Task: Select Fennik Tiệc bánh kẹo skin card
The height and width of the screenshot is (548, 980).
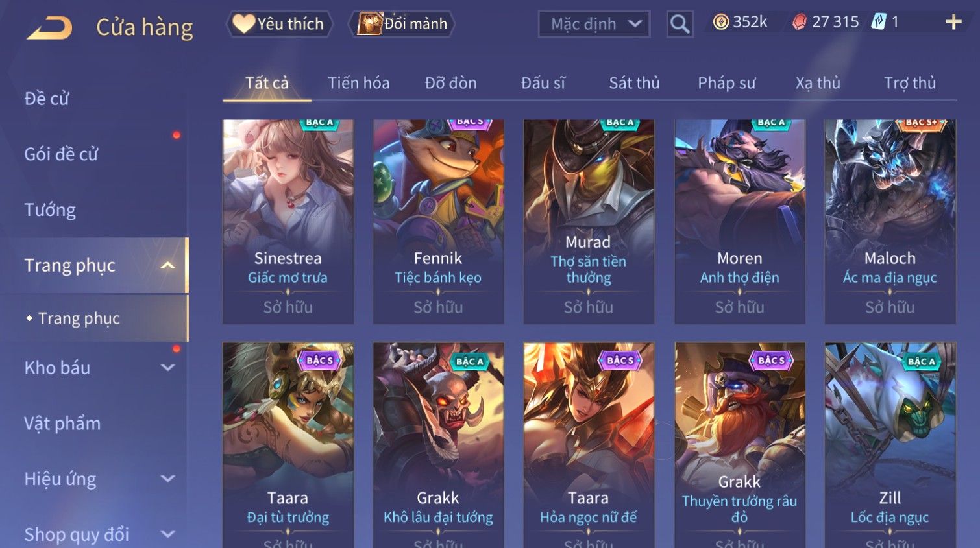Action: coord(438,221)
